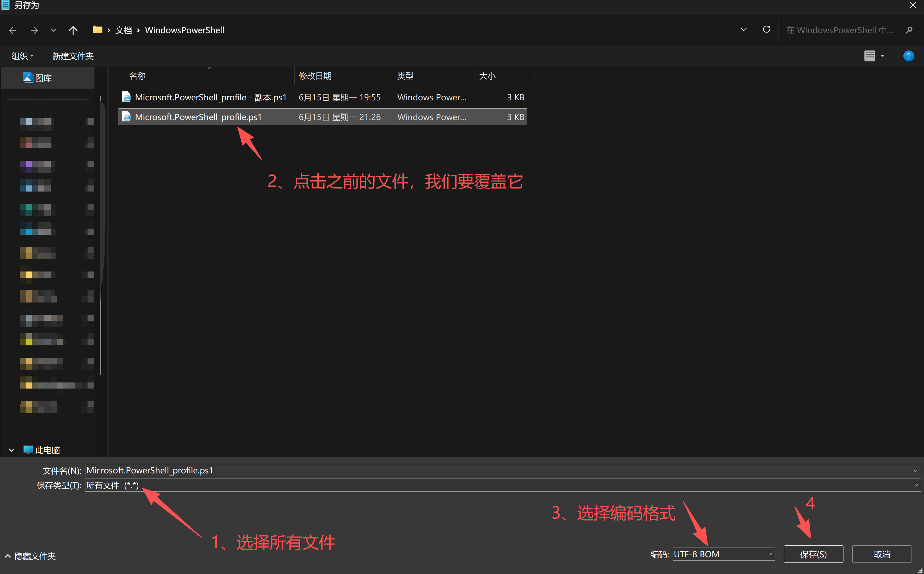The height and width of the screenshot is (574, 924).
Task: Open the 保存类型 combo box
Action: click(503, 485)
